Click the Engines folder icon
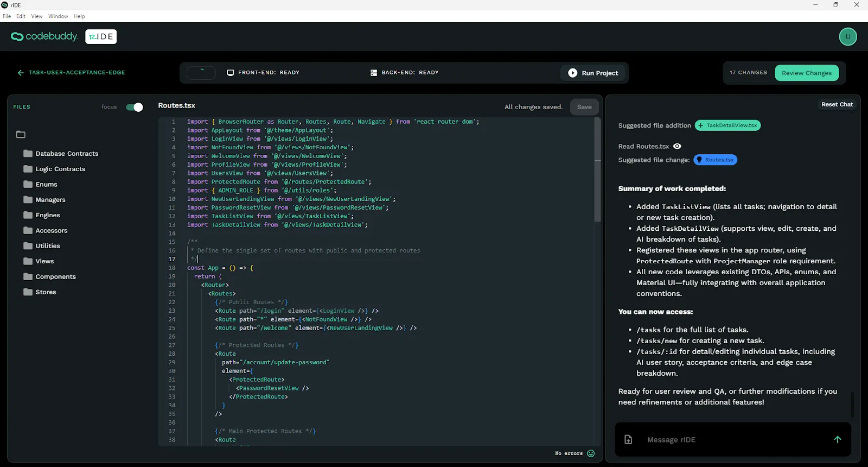The image size is (868, 467). pyautogui.click(x=28, y=215)
